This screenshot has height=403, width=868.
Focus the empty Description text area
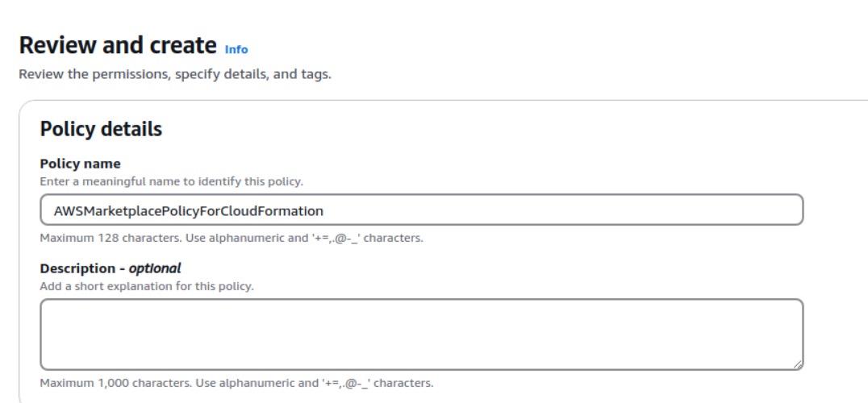(421, 334)
